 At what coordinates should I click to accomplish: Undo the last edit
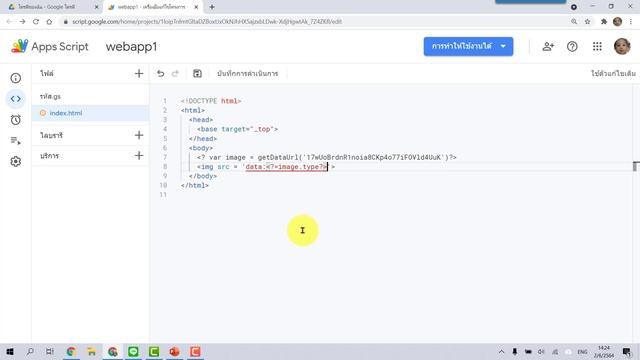pyautogui.click(x=160, y=73)
